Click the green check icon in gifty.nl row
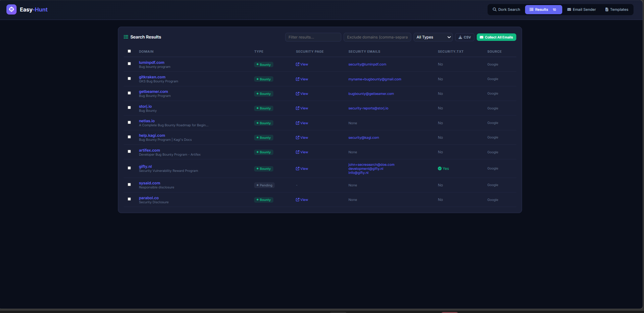644x313 pixels. [x=440, y=168]
